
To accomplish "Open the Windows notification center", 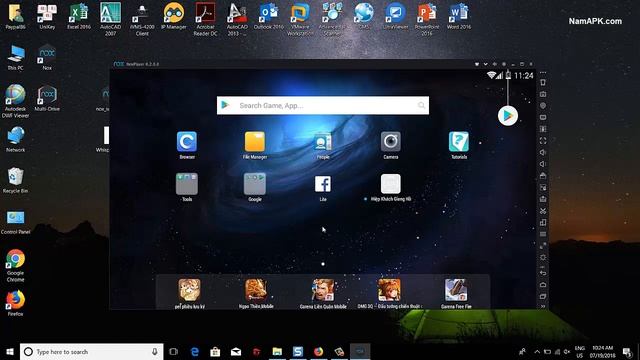I will 627,351.
